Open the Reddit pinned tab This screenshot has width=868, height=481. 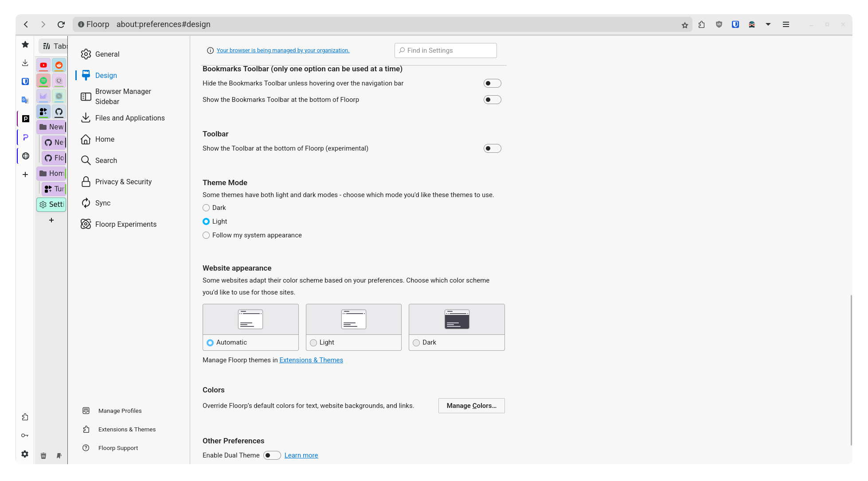coord(59,65)
